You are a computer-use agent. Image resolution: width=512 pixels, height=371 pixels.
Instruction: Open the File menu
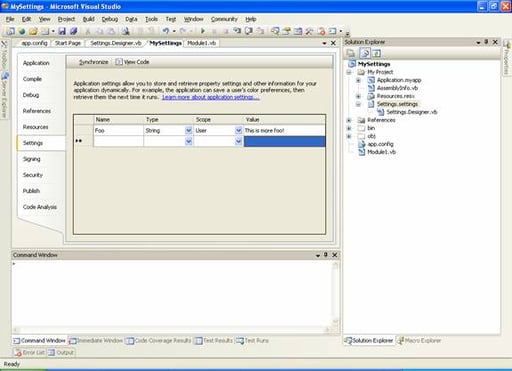tap(10, 19)
